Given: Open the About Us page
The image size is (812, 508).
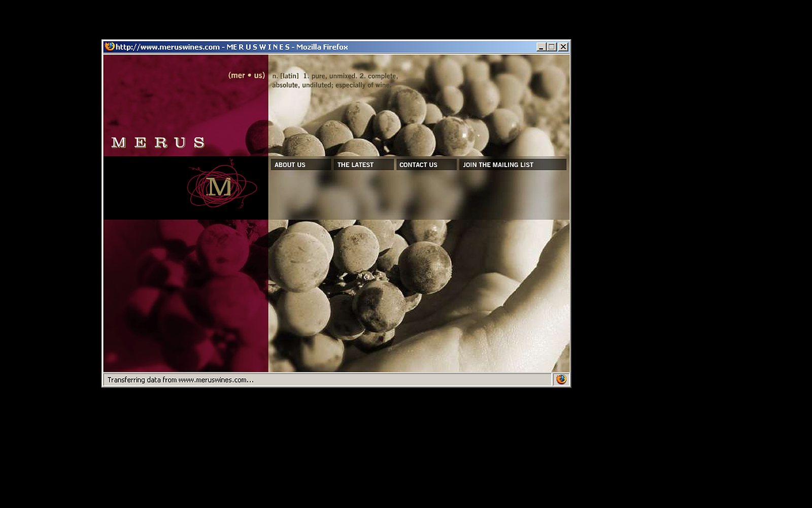Looking at the screenshot, I should coord(300,165).
